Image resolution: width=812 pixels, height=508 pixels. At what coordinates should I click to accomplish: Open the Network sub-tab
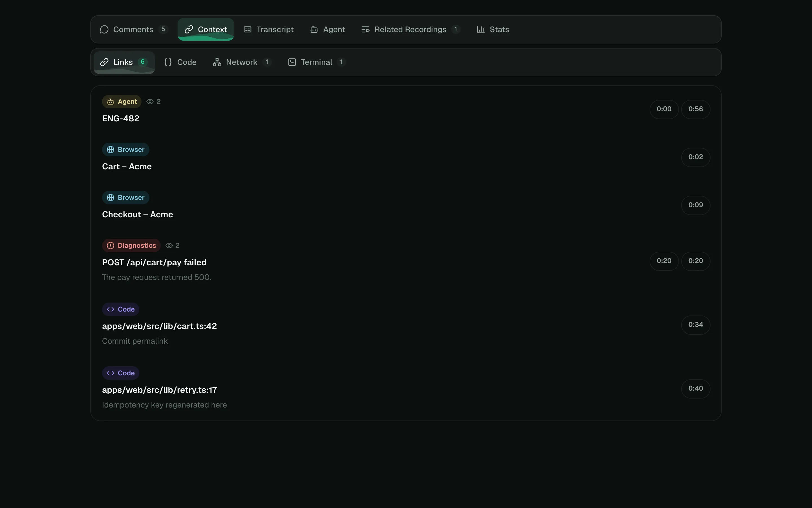tap(242, 62)
